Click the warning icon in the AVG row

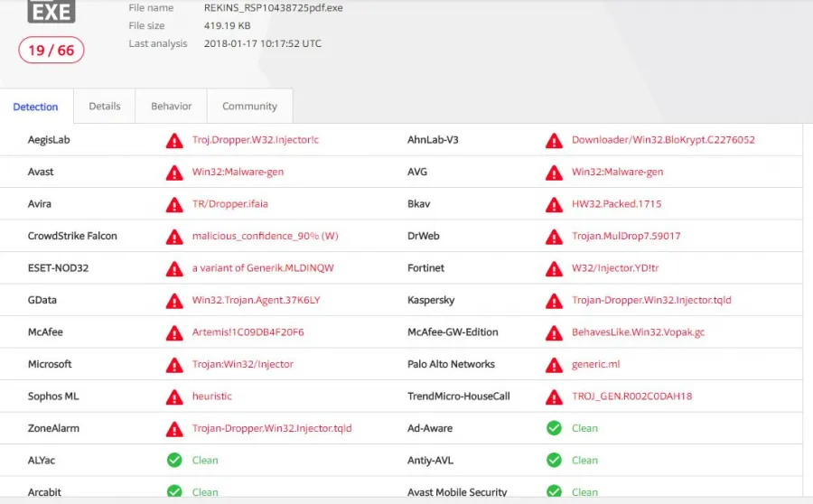click(554, 173)
